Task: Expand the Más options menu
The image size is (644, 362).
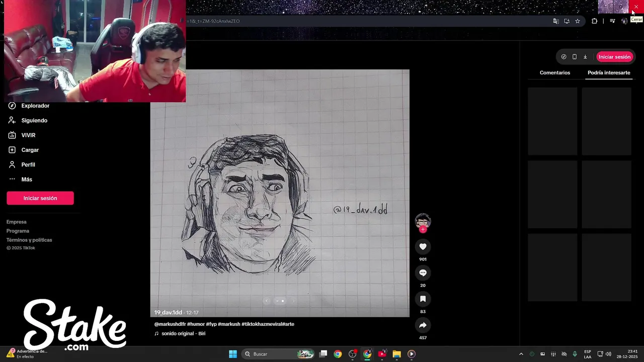Action: (20, 179)
